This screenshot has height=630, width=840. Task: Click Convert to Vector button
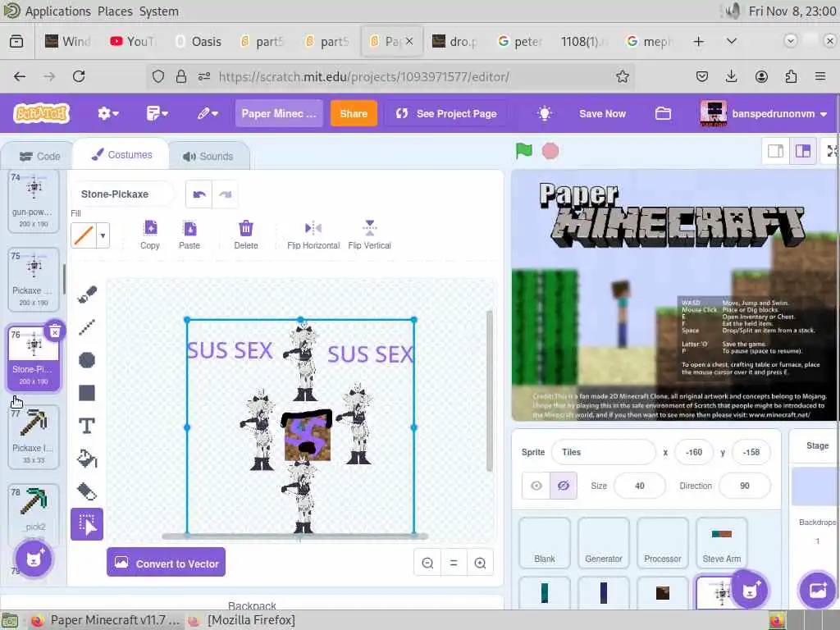(166, 562)
